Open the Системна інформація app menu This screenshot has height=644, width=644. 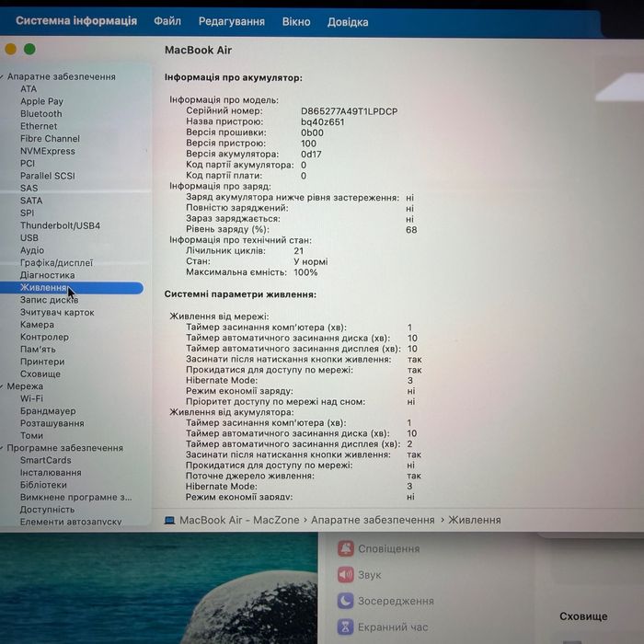[x=76, y=20]
